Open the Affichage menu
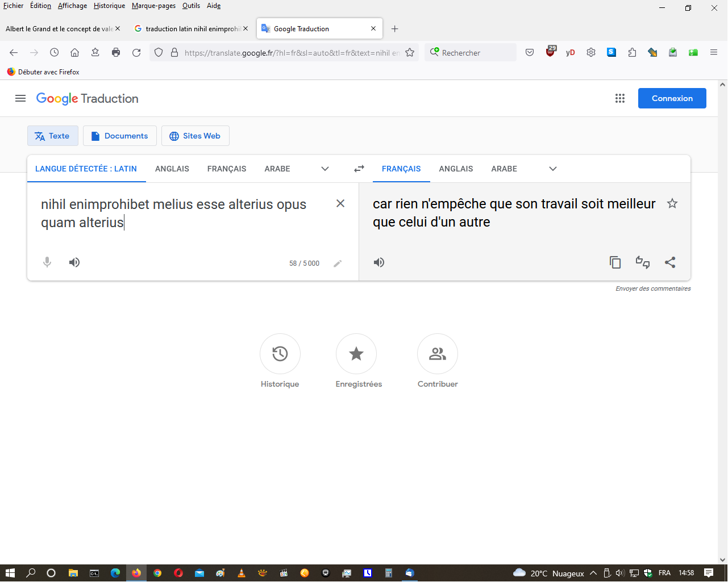Screen dimensions: 728x586 [73, 6]
